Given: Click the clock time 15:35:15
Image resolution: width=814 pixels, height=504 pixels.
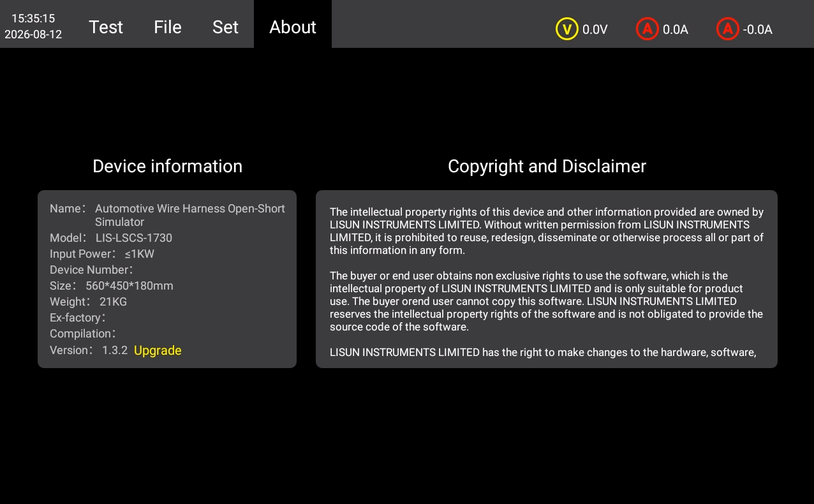Looking at the screenshot, I should coord(33,19).
